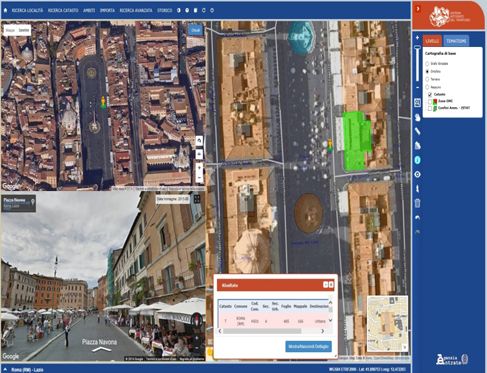Click the last circular icon in top bar
The width and height of the screenshot is (487, 373).
tap(212, 10)
